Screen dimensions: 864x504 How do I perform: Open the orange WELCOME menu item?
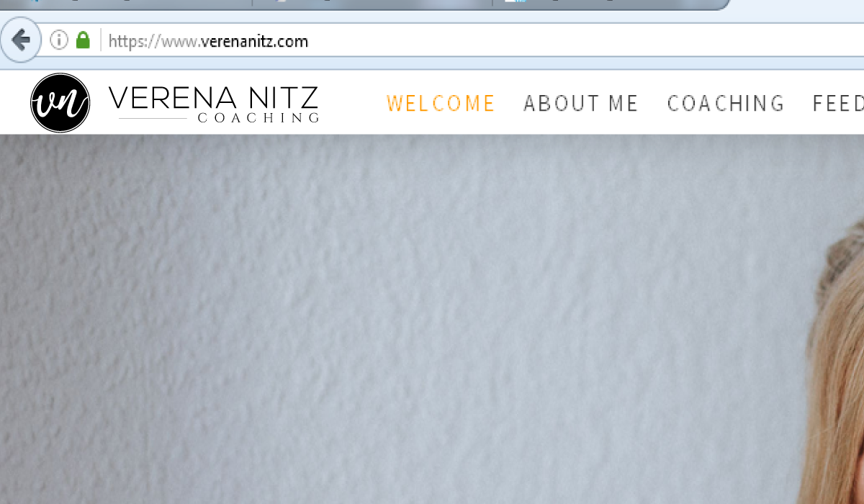pyautogui.click(x=441, y=103)
